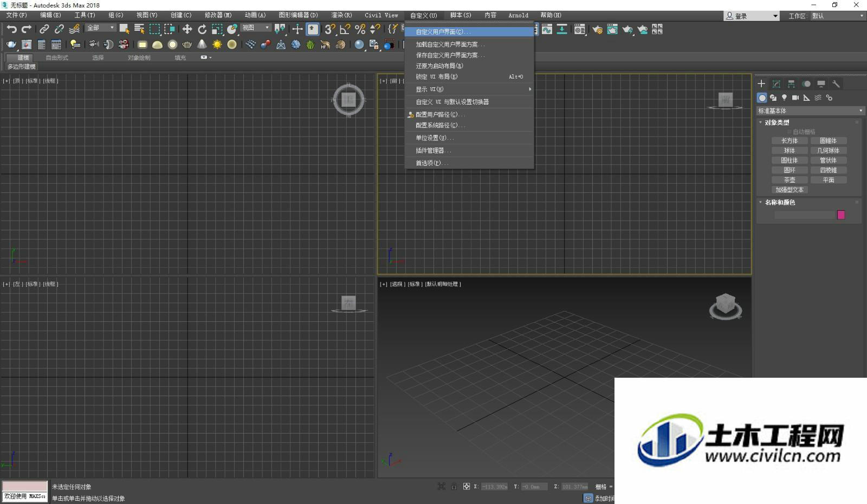Select Geometry category circle icon
This screenshot has width=867, height=504.
pyautogui.click(x=762, y=98)
